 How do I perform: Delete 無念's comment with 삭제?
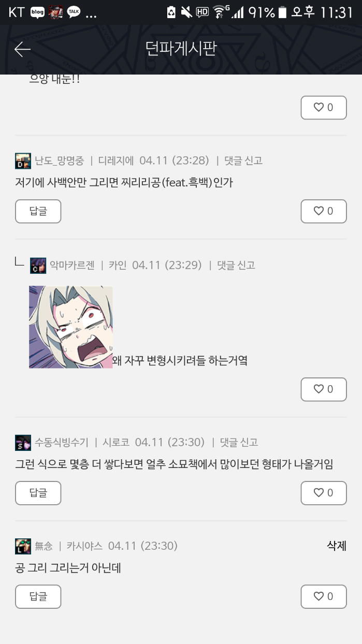pos(337,546)
